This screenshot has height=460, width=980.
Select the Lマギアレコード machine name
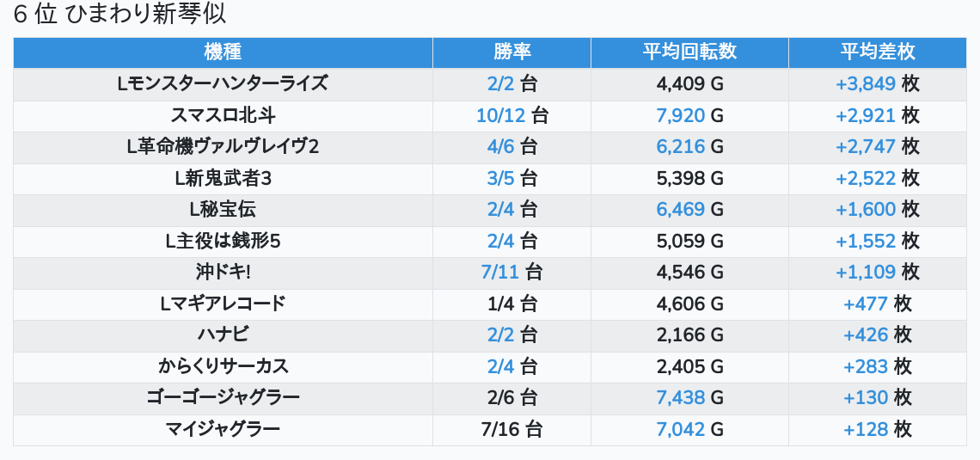[x=223, y=304]
